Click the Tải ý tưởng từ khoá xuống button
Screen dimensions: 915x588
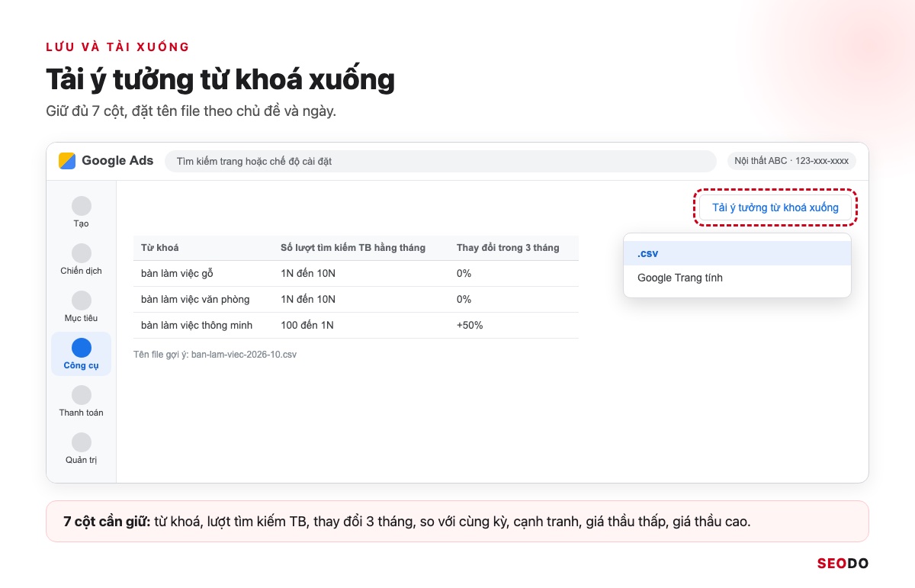click(775, 207)
